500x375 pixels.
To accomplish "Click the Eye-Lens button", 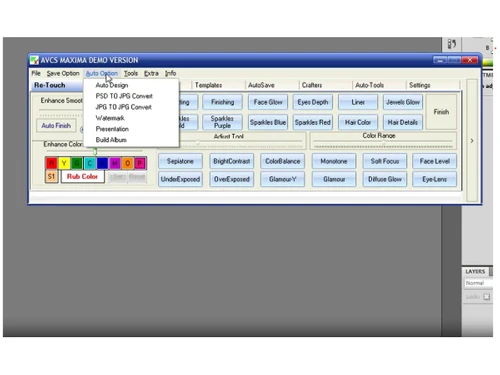I will [x=435, y=179].
